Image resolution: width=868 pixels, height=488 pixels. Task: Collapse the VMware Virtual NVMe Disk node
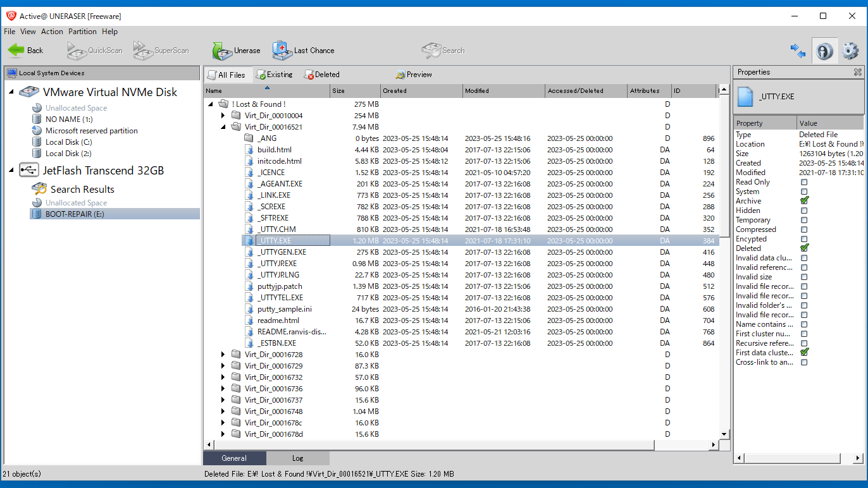click(11, 92)
